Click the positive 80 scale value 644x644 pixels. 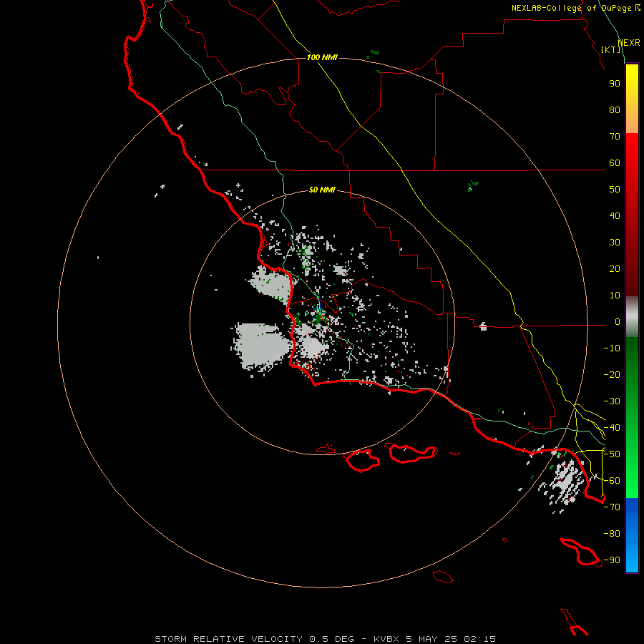[615, 109]
